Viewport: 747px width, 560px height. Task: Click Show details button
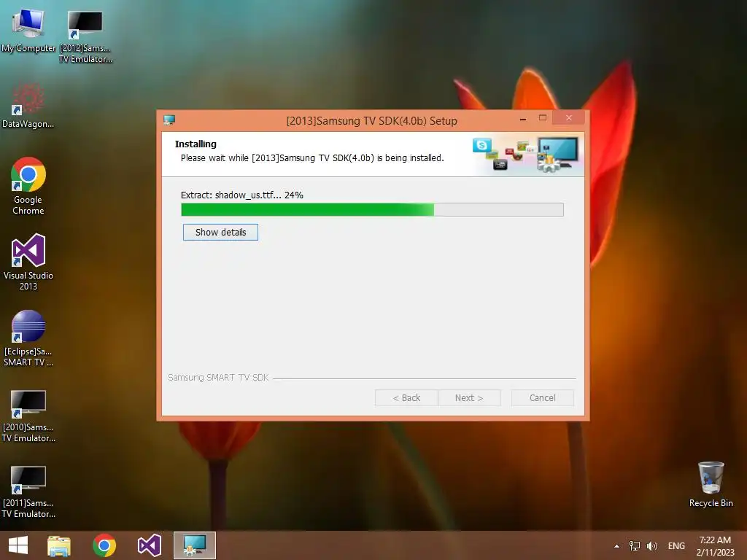pos(220,233)
